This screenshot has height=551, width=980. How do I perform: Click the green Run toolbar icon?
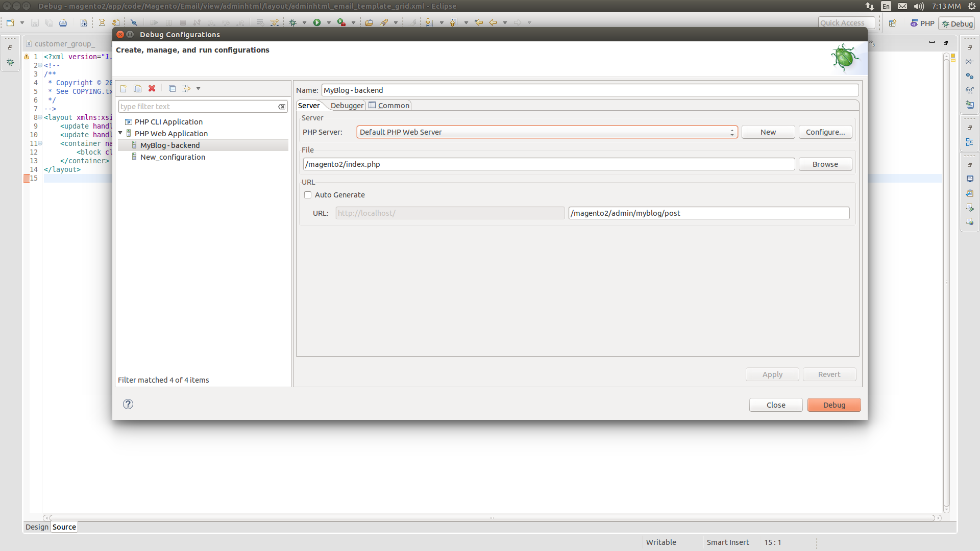click(x=317, y=22)
